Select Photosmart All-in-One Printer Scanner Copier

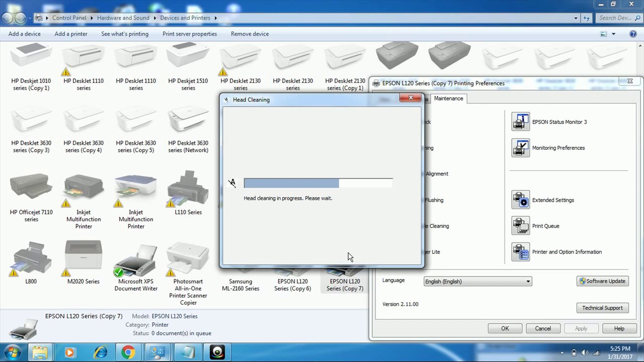188,273
